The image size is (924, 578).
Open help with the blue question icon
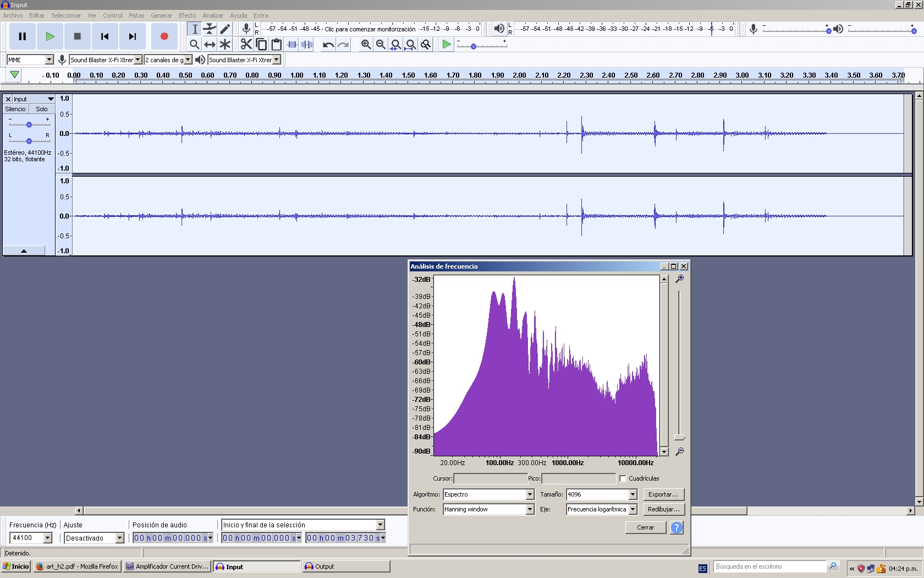pyautogui.click(x=677, y=527)
